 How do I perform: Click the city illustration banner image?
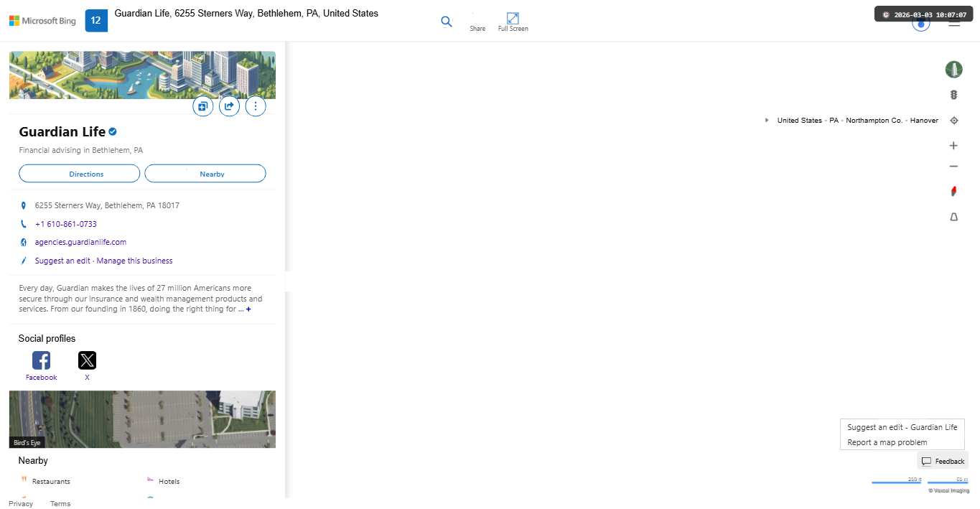(142, 75)
